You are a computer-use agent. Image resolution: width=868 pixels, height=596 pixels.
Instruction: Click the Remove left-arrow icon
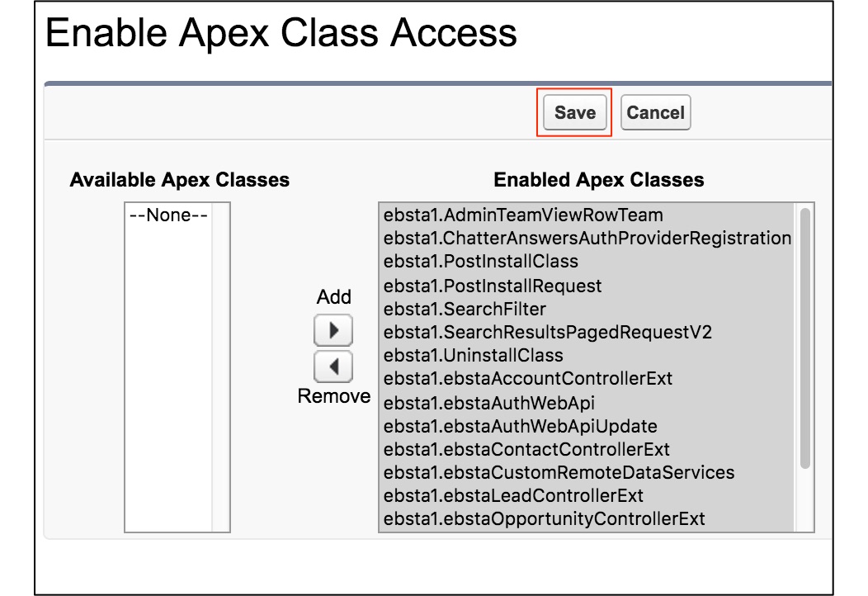tap(333, 367)
